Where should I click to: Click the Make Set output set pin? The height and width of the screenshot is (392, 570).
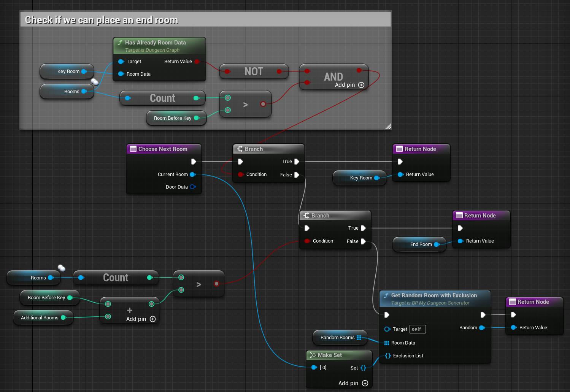click(x=363, y=368)
